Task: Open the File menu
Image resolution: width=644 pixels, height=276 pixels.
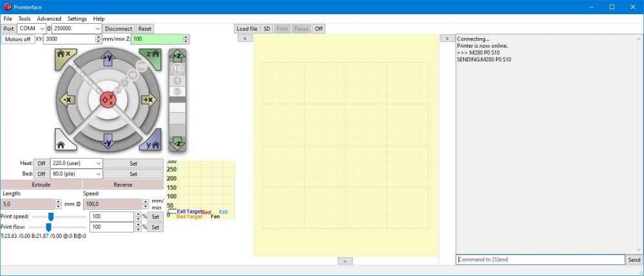Action: point(8,19)
